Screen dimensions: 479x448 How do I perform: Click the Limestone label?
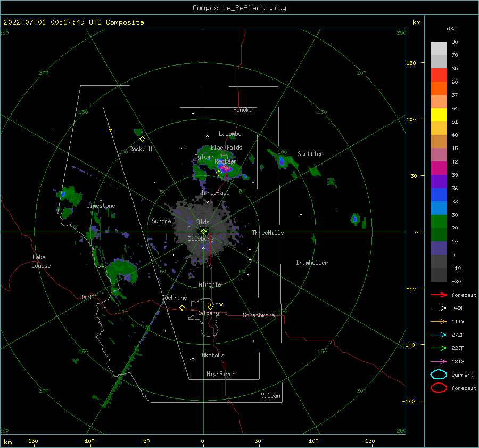tap(101, 206)
